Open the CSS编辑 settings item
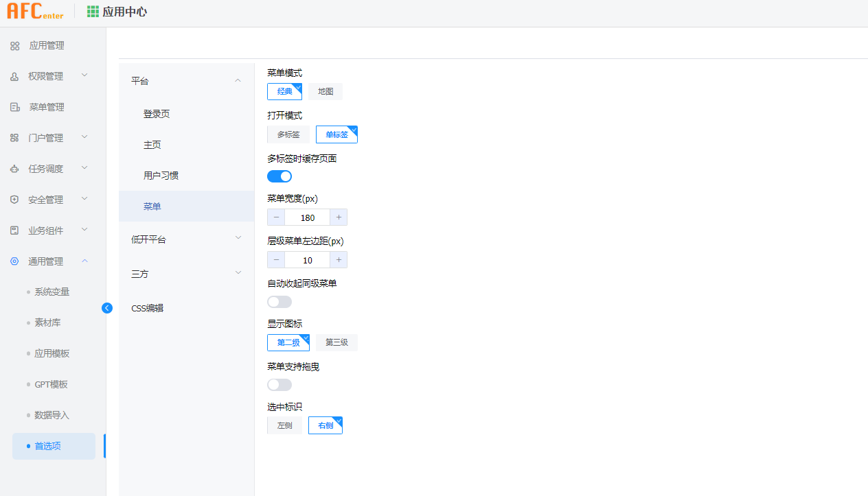 click(148, 308)
